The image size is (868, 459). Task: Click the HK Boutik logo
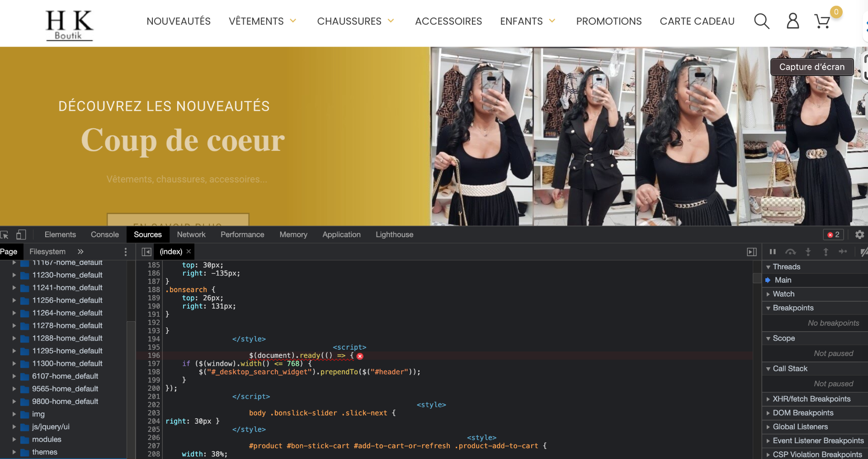click(x=69, y=25)
